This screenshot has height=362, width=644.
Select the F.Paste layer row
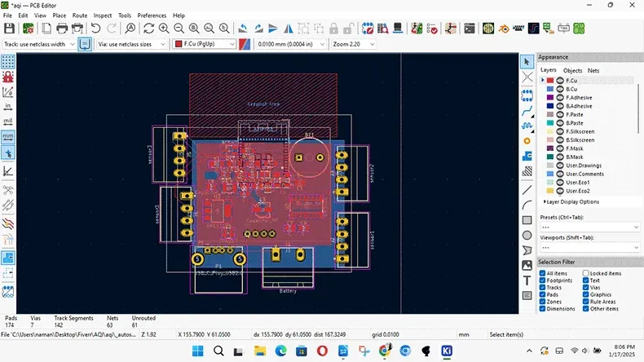click(588, 115)
